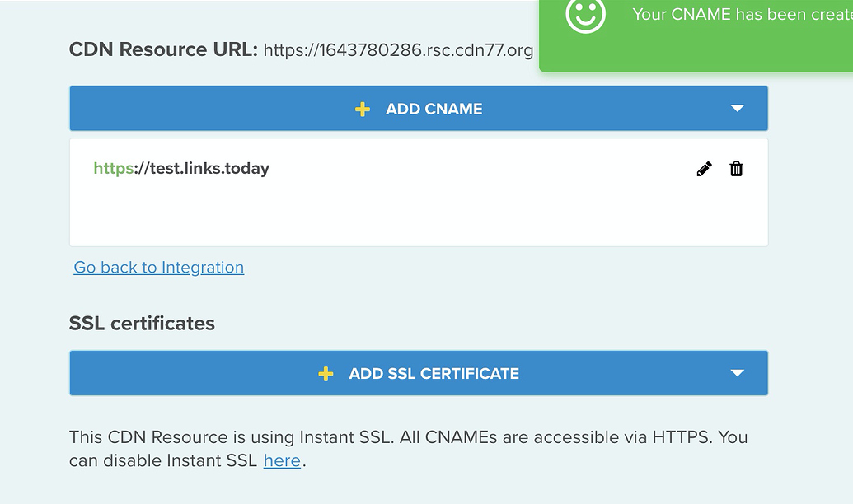The width and height of the screenshot is (853, 504).
Task: Follow the Go back to Integration link
Action: (x=159, y=268)
